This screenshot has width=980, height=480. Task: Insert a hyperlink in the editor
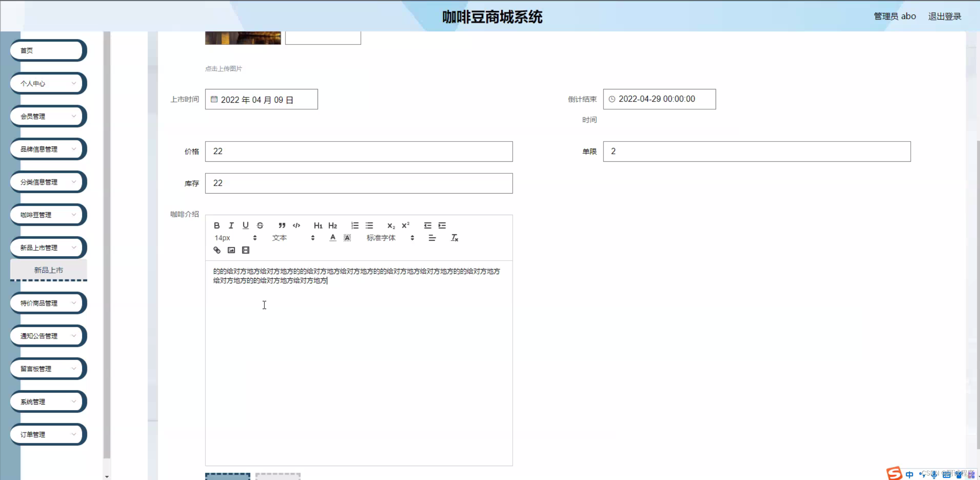[x=217, y=250]
